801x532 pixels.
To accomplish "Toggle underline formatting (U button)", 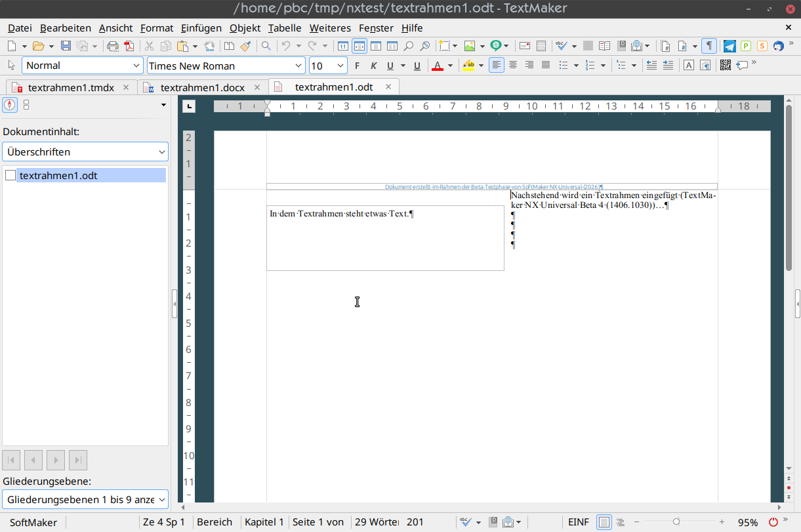I will coord(390,66).
